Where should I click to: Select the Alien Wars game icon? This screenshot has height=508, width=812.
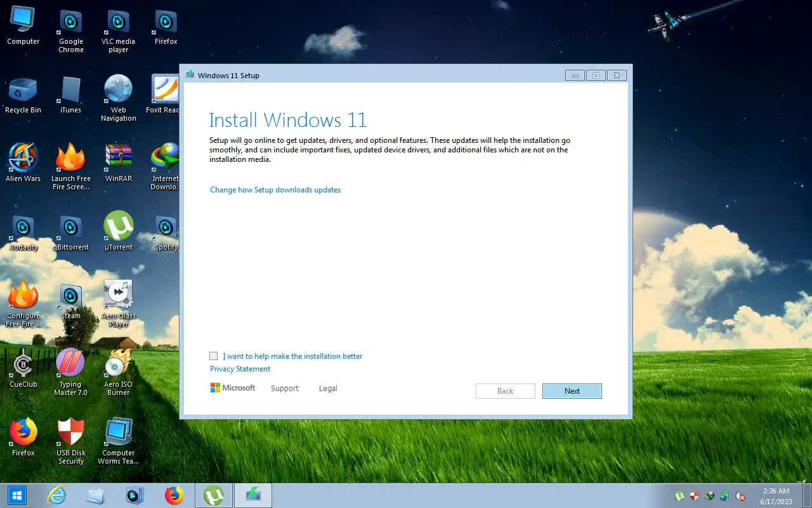tap(23, 163)
